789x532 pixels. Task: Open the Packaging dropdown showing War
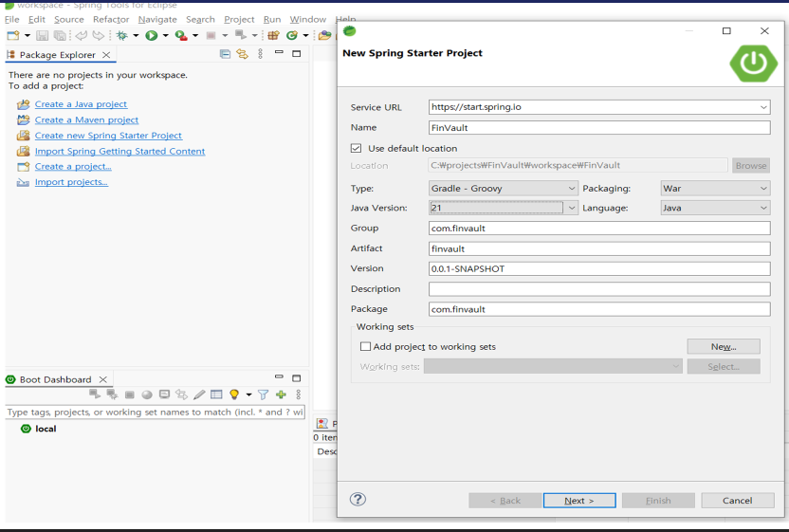tap(763, 188)
